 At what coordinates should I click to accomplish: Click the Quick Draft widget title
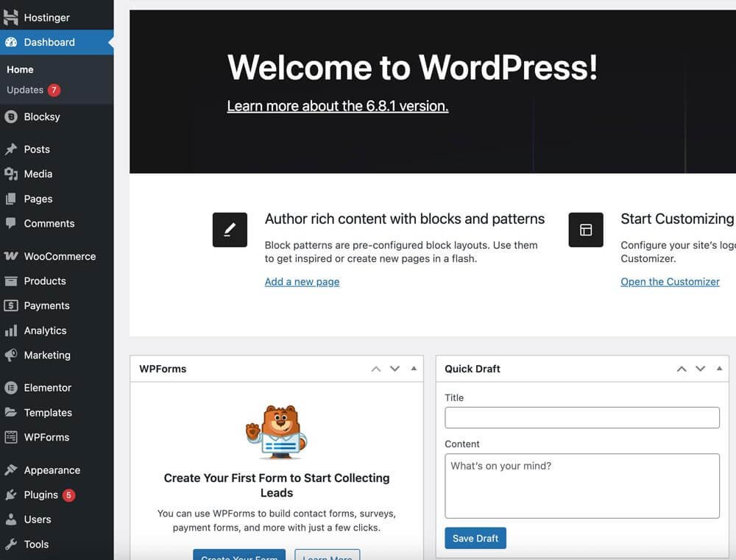473,369
